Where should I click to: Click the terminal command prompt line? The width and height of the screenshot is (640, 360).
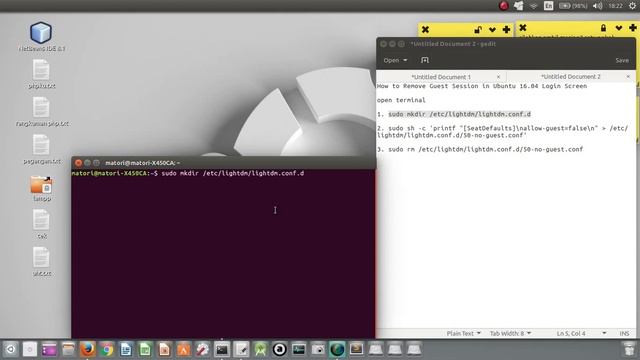pyautogui.click(x=188, y=173)
